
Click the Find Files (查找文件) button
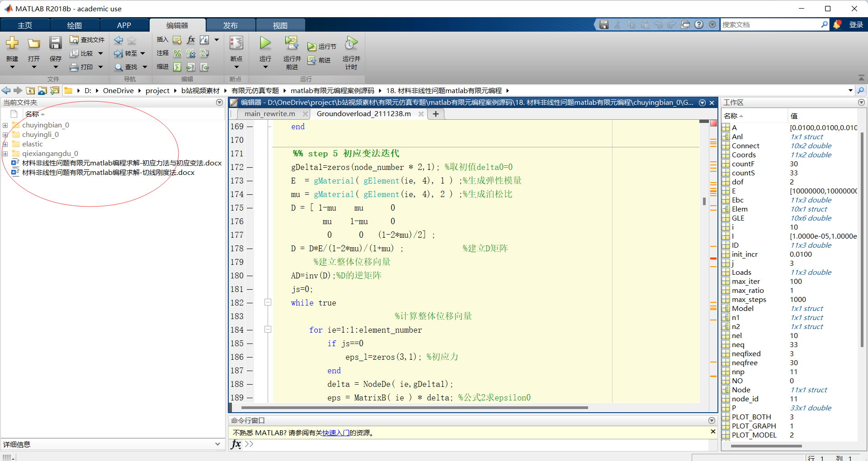tap(87, 40)
